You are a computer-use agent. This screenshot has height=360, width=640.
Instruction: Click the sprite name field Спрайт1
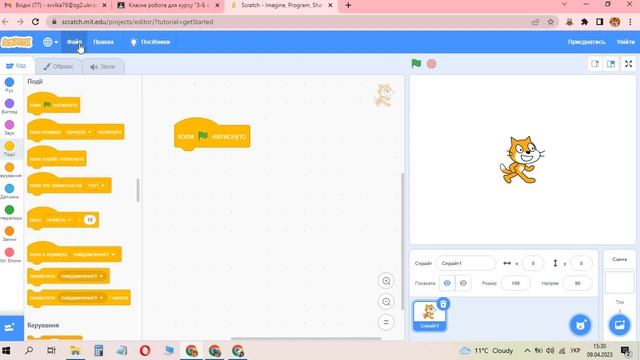click(466, 263)
